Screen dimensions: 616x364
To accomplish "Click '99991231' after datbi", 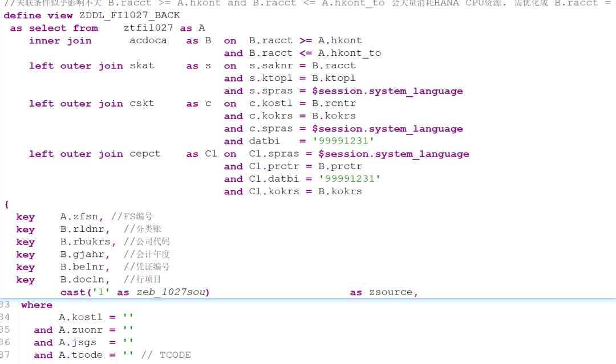I will [x=343, y=141].
